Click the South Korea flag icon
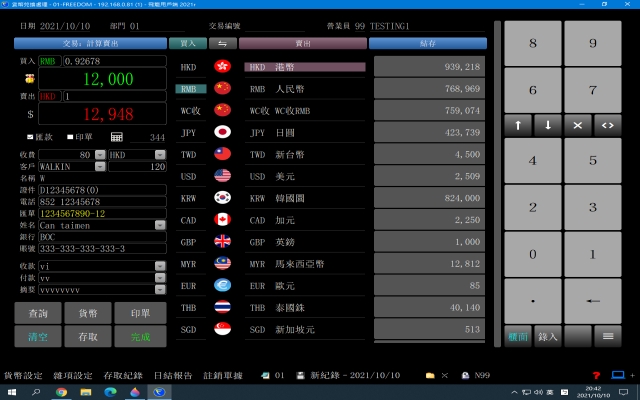Viewport: 640px width, 400px height. pyautogui.click(x=222, y=198)
